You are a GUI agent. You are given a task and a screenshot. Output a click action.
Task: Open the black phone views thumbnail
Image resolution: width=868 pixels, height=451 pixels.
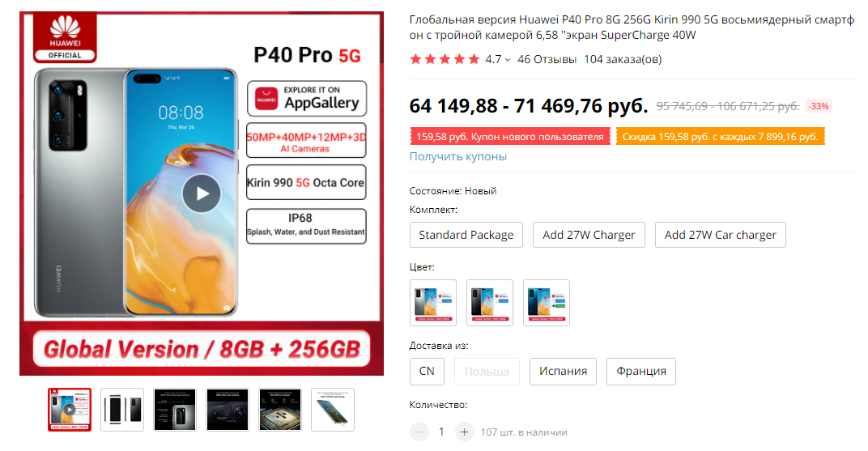[x=122, y=410]
